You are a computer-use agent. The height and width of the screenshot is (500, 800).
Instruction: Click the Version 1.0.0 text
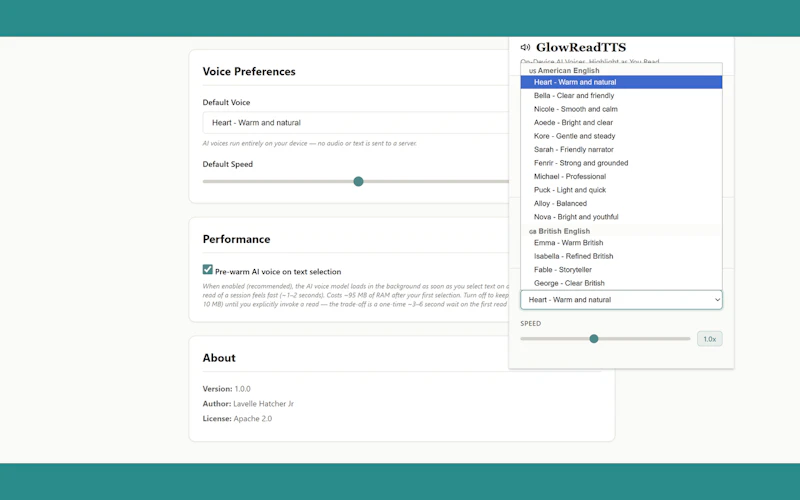pyautogui.click(x=227, y=389)
